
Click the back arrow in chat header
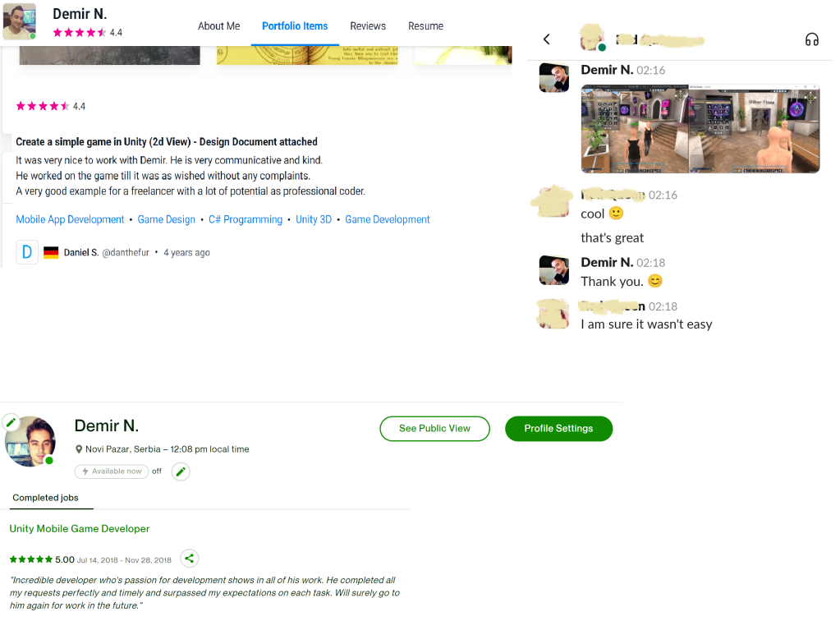[x=546, y=39]
